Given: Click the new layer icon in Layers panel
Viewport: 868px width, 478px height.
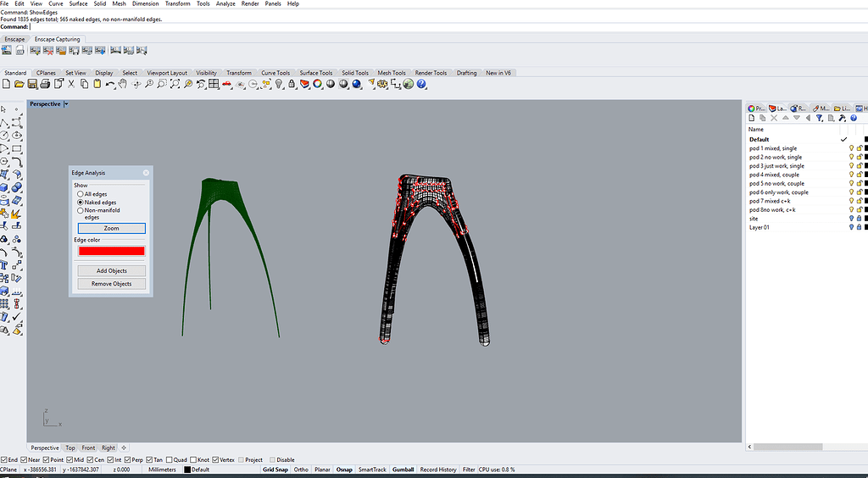Looking at the screenshot, I should (751, 119).
